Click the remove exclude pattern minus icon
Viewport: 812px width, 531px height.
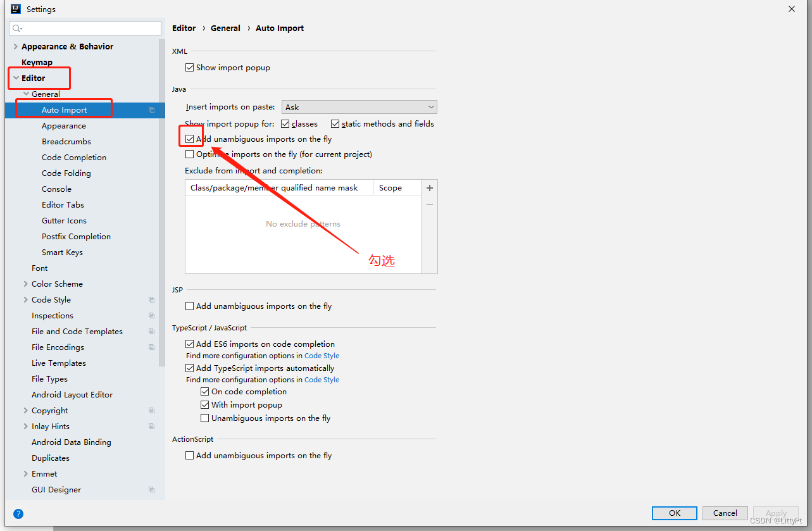click(430, 204)
